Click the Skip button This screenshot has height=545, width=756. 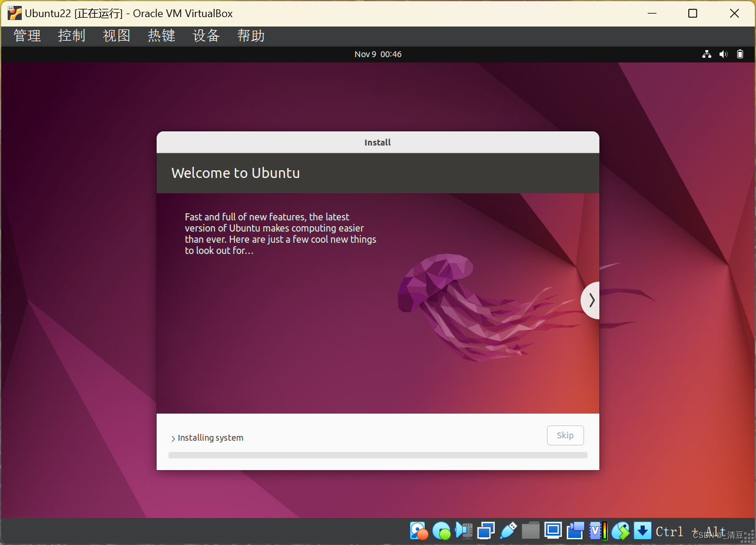click(x=565, y=435)
